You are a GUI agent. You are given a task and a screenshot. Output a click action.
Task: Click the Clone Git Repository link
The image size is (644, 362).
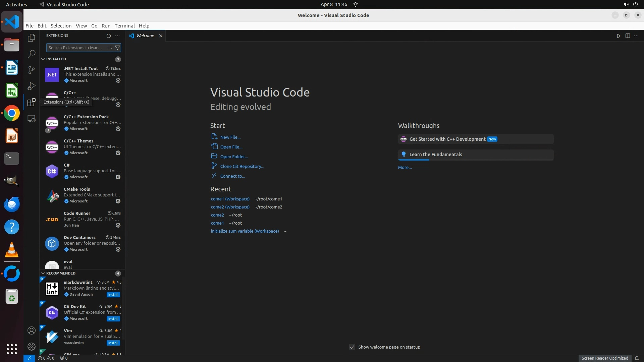[x=242, y=166]
